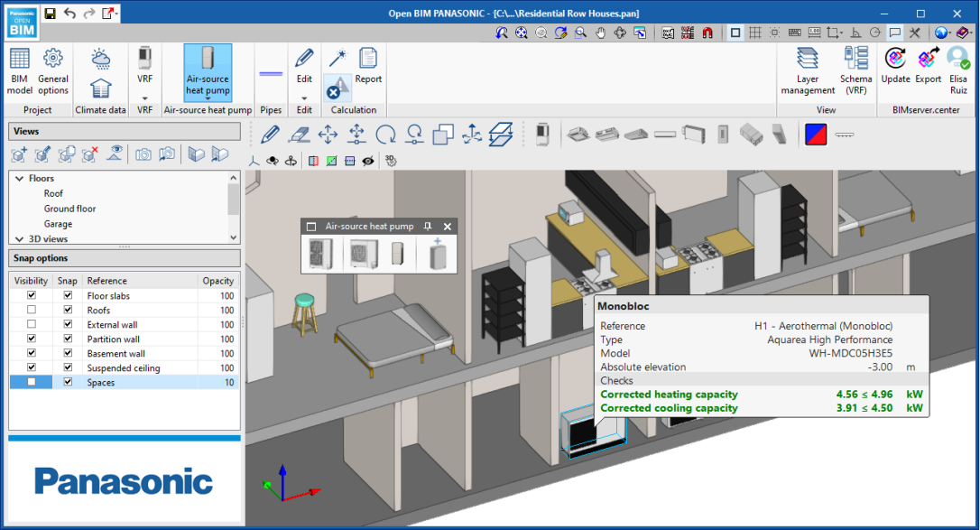The width and height of the screenshot is (980, 530).
Task: Show calculation errors warning icon
Action: click(337, 88)
